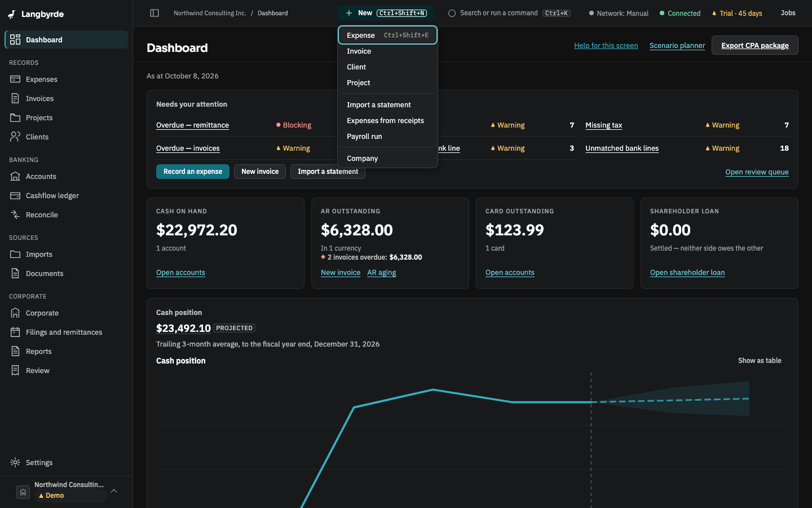Open Documents via its file icon
Screen dimensions: 812x508
coord(15,273)
